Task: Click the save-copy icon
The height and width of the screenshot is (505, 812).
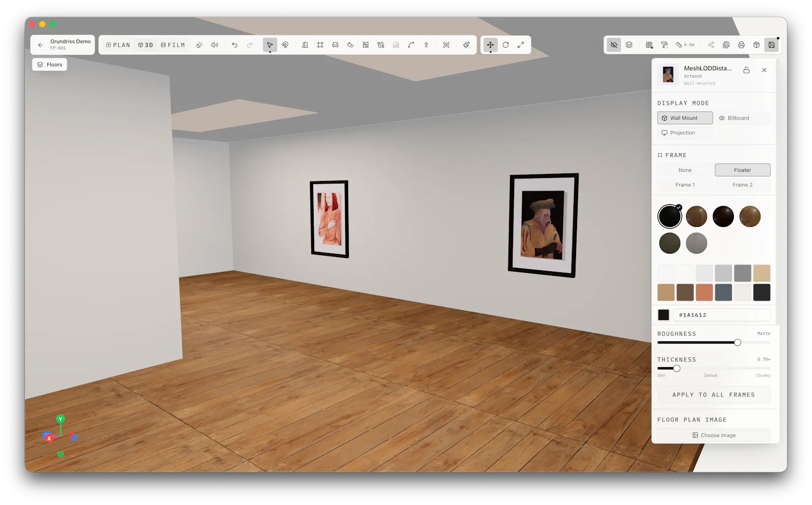Action: (x=726, y=45)
